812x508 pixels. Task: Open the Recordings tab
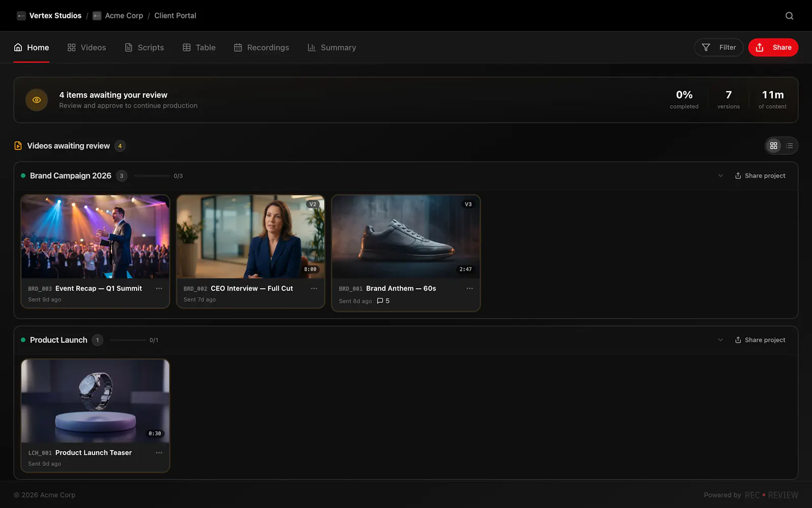pos(261,47)
